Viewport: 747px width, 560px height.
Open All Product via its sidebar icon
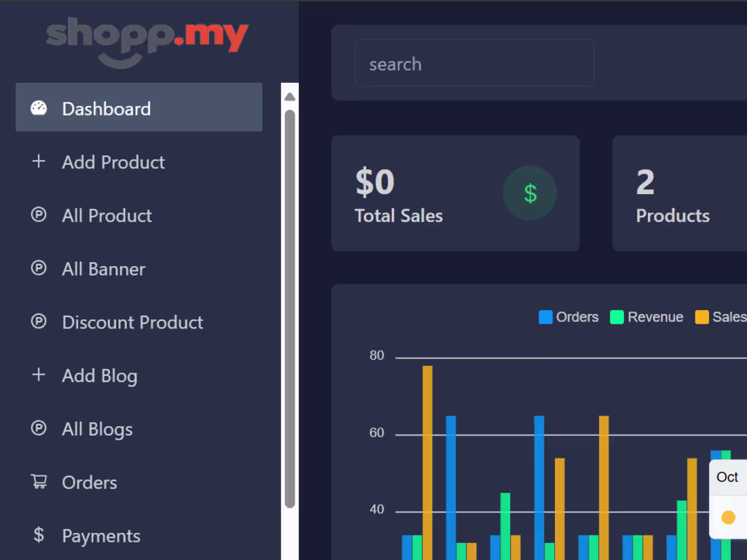pyautogui.click(x=39, y=215)
